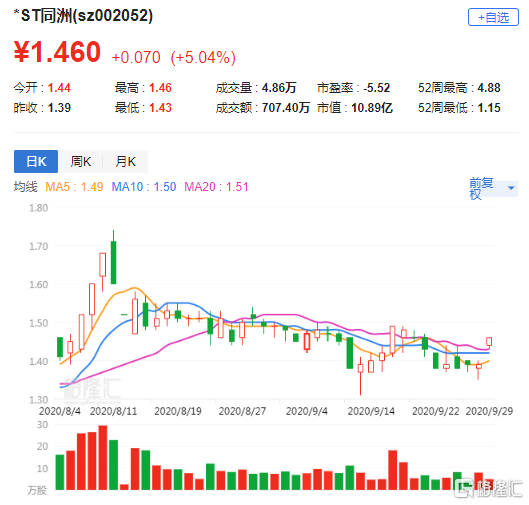
Task: Click the stock title *ST同洲(sz002052)
Action: click(x=83, y=16)
